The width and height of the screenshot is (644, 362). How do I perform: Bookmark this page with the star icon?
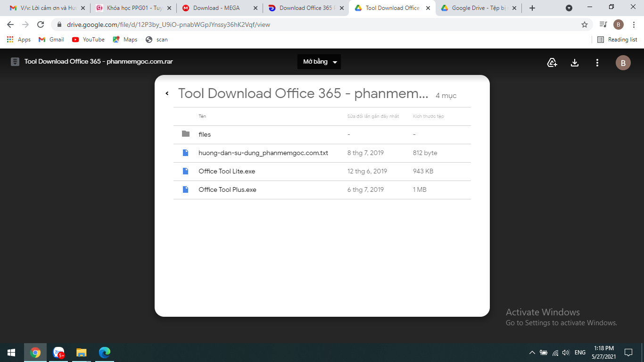(x=585, y=25)
